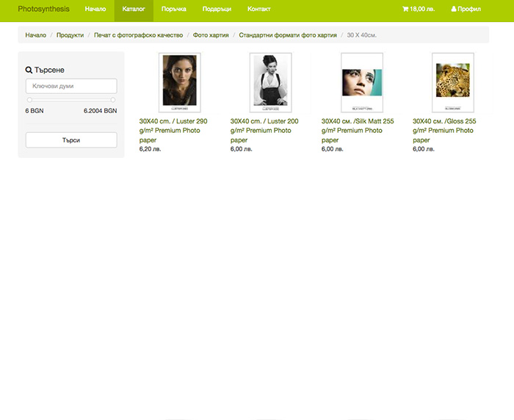
Task: Click the Ключови думи search field
Action: [x=71, y=86]
